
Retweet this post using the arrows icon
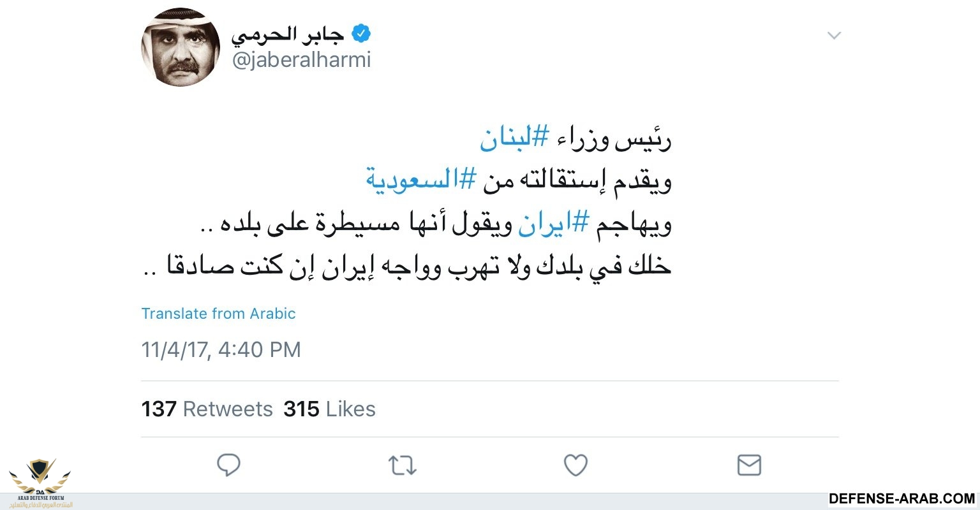tap(403, 466)
